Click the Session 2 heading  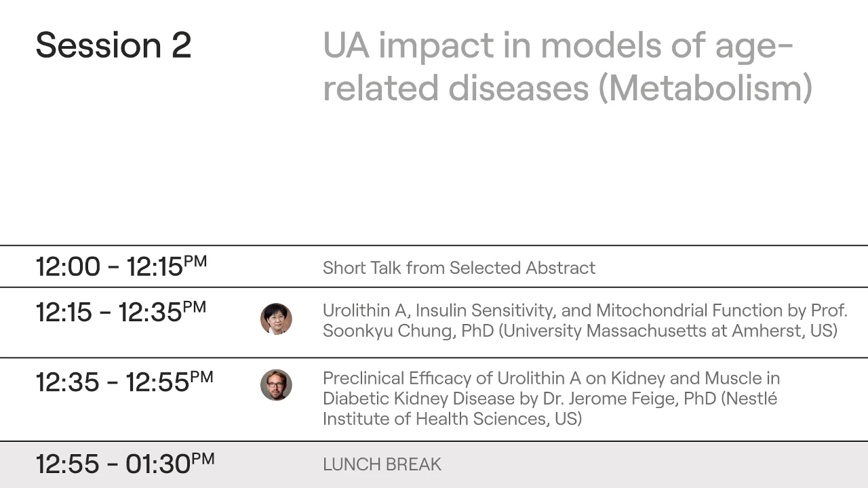[x=113, y=45]
